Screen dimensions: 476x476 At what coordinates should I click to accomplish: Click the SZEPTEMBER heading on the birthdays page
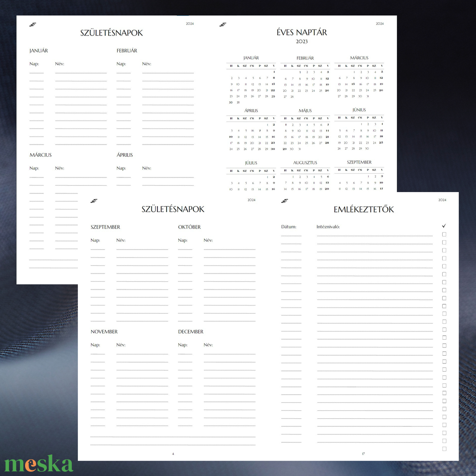tap(105, 227)
